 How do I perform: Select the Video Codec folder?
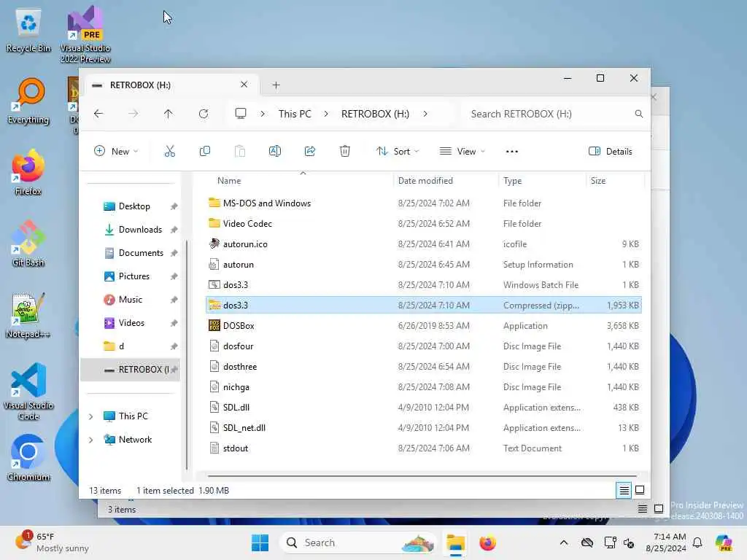[424, 224]
